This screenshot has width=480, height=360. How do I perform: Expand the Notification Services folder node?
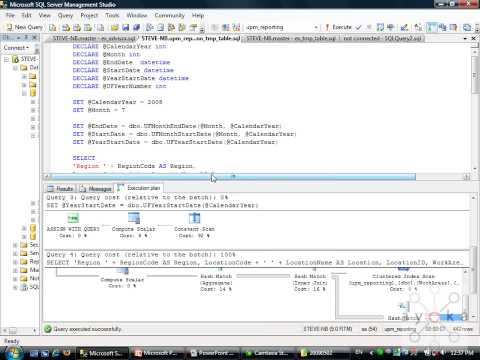(15, 278)
